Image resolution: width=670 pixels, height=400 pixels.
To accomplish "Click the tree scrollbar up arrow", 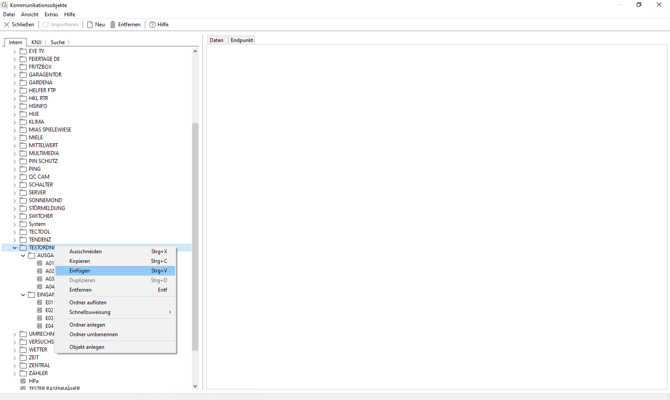I will 195,51.
